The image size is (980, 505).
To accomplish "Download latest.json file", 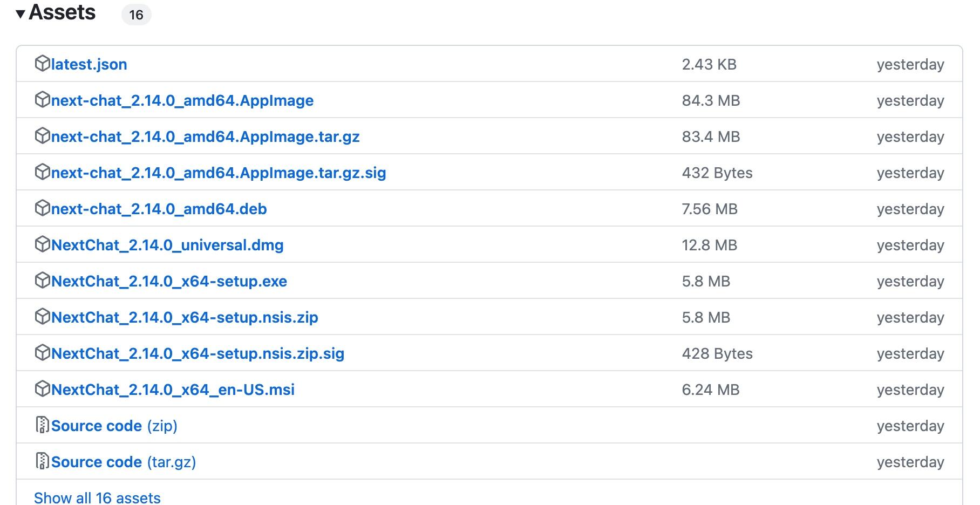I will [89, 64].
